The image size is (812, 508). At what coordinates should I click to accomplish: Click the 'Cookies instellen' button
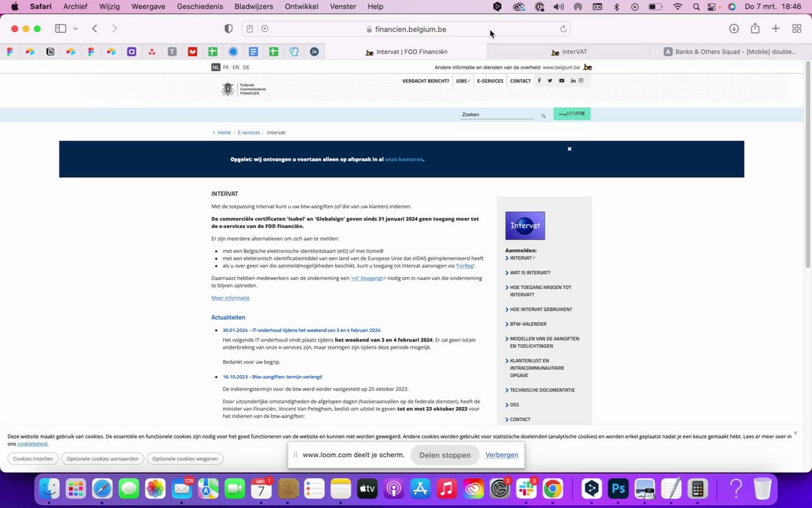(33, 458)
